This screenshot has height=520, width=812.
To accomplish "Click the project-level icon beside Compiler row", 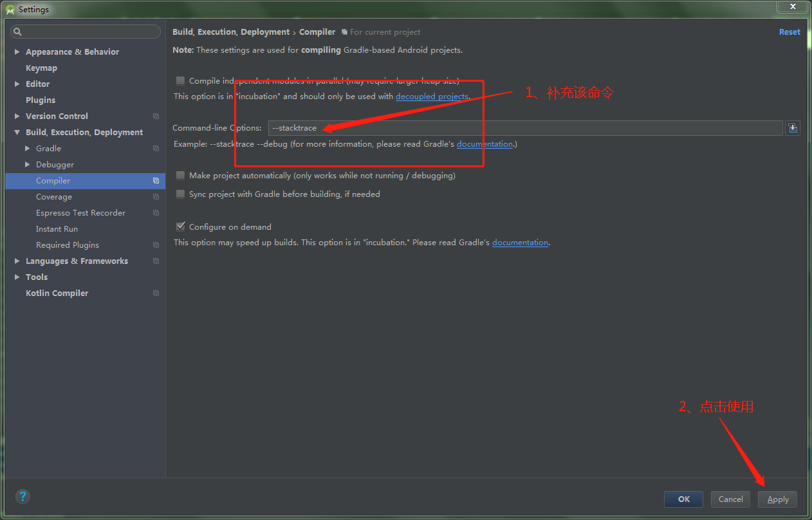I will [x=156, y=181].
